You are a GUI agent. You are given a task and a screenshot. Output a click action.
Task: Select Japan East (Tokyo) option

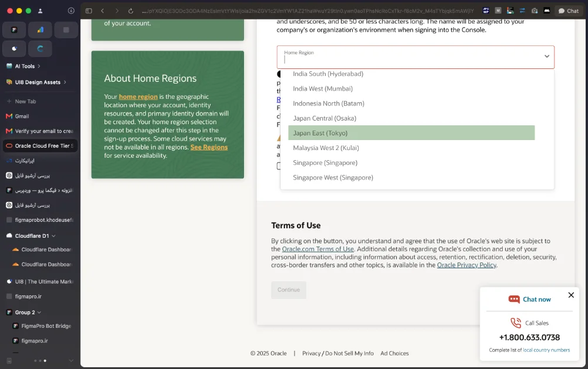pyautogui.click(x=412, y=133)
